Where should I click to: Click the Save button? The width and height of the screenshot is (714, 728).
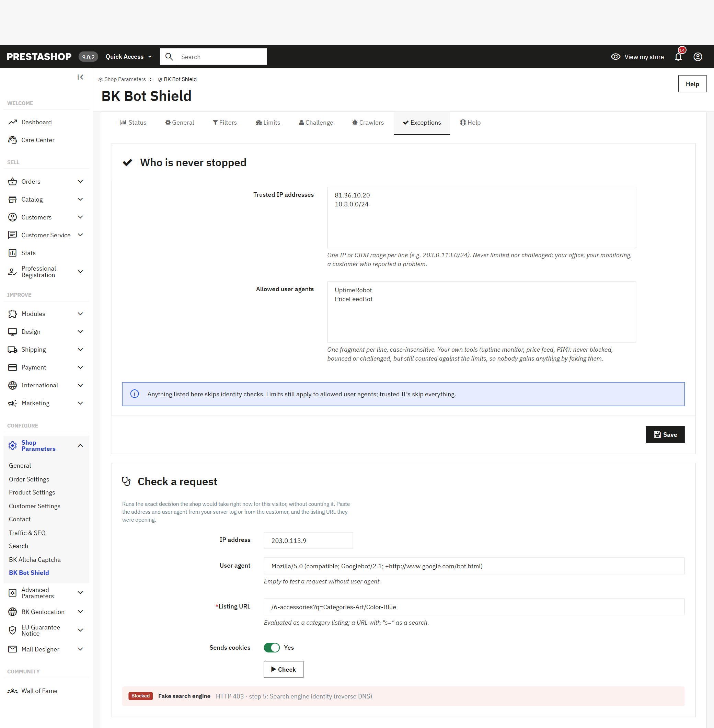pyautogui.click(x=665, y=434)
